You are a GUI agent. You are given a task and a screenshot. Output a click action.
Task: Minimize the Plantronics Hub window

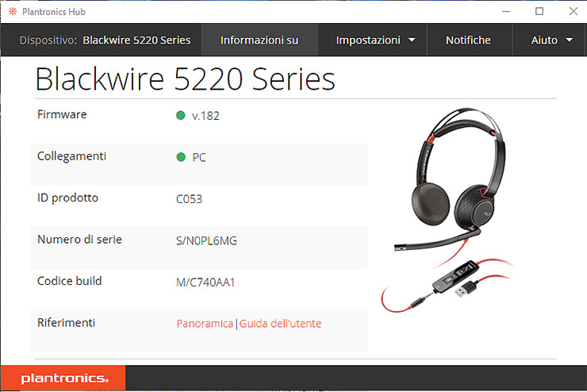506,12
